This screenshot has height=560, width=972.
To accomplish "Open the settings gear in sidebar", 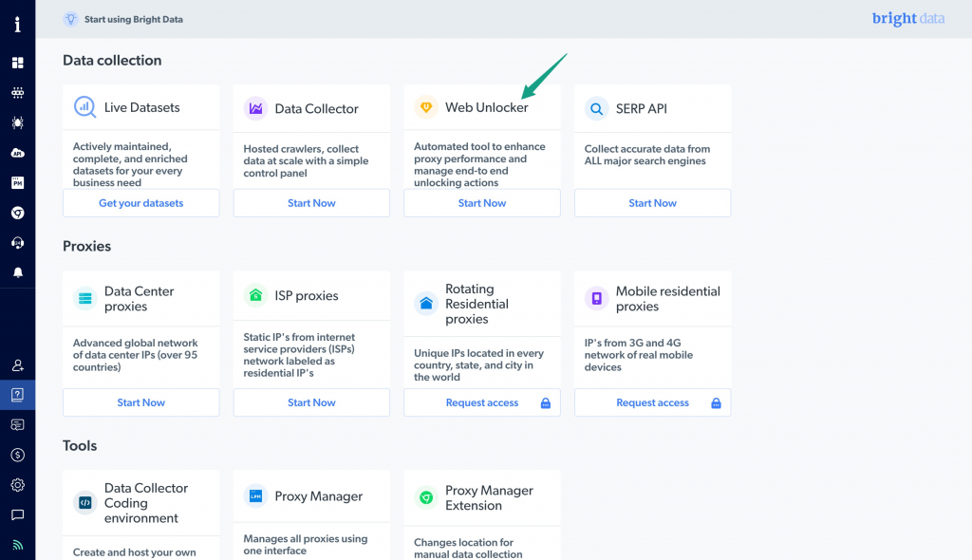I will 17,485.
